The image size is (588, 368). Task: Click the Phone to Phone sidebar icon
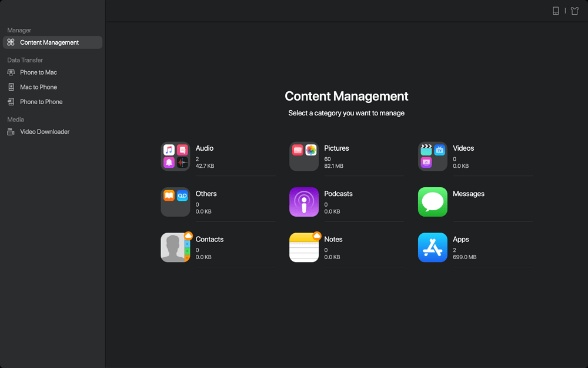point(11,102)
